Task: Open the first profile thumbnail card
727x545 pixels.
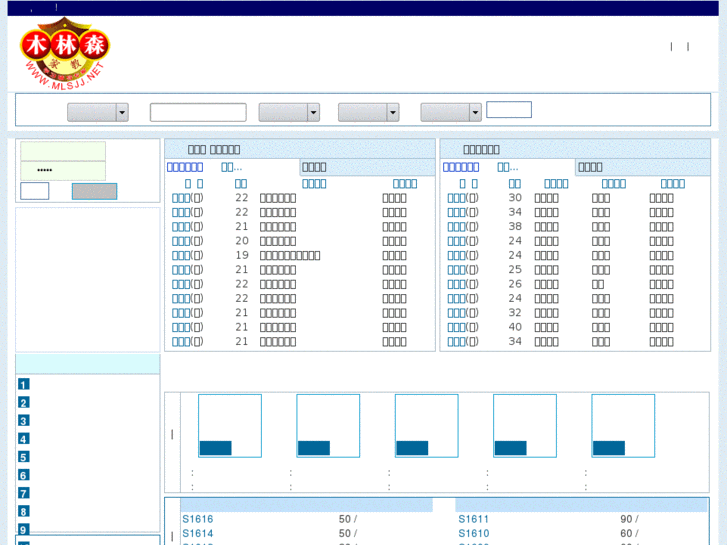Action: point(230,425)
